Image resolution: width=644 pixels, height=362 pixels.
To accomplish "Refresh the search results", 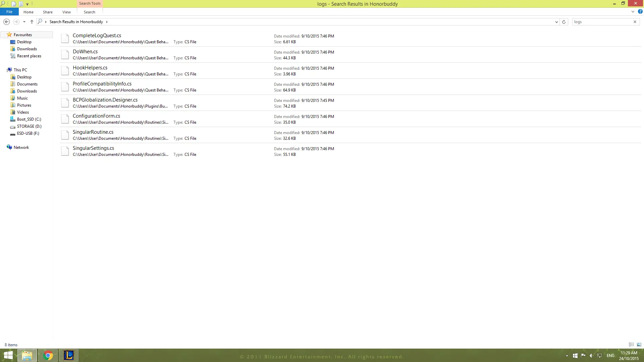I will pos(564,22).
